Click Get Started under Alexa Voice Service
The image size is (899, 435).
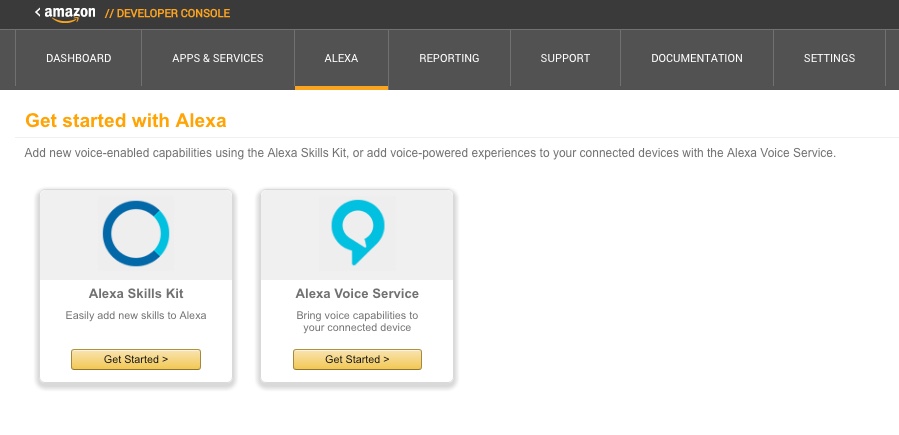point(357,359)
